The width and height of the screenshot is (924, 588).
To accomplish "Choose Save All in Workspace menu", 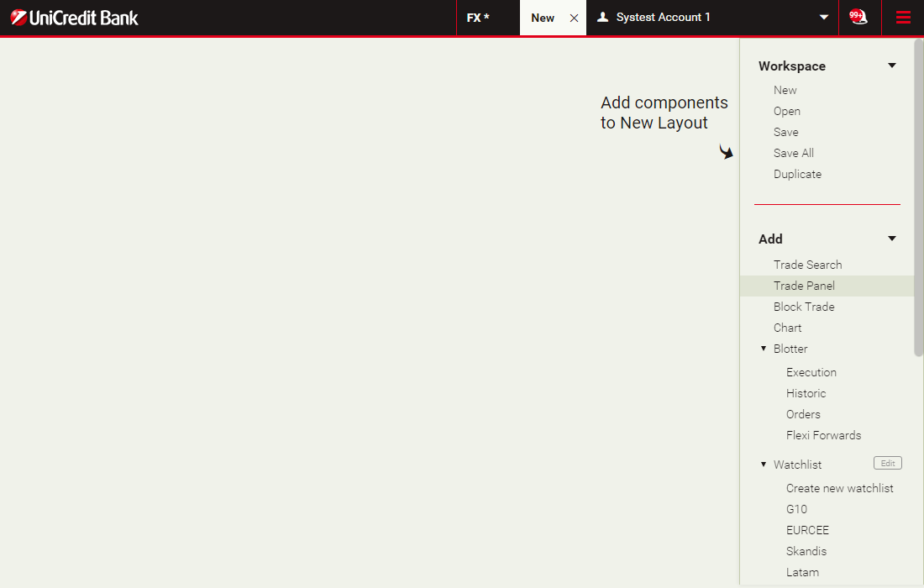I will click(793, 153).
